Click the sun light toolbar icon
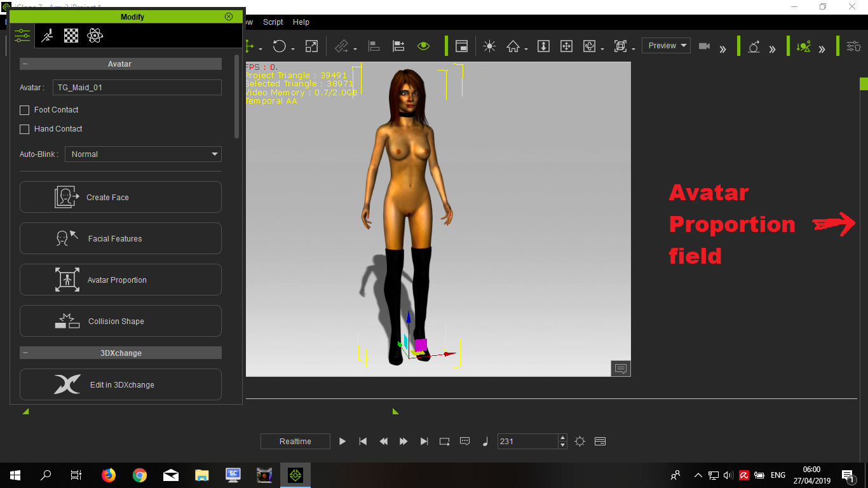This screenshot has height=488, width=868. (x=489, y=46)
